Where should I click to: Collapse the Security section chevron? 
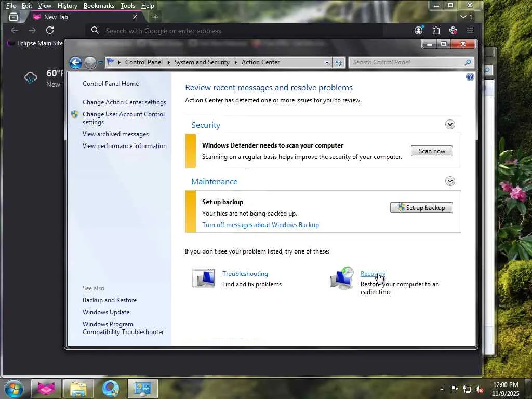[x=450, y=125]
